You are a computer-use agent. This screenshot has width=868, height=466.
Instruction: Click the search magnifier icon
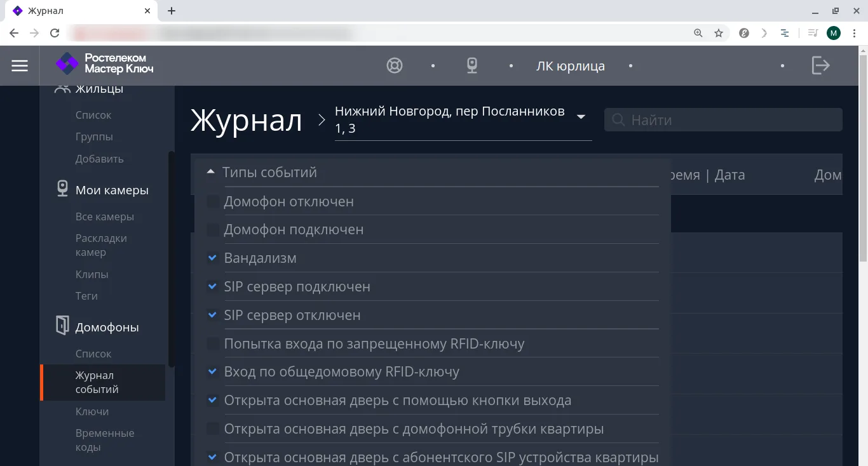[x=618, y=119]
